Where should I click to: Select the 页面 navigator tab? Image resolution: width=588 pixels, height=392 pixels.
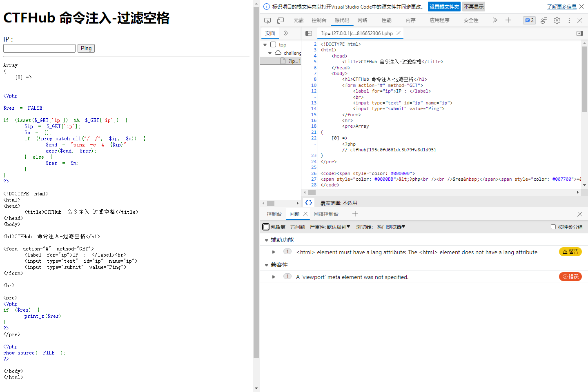(270, 33)
